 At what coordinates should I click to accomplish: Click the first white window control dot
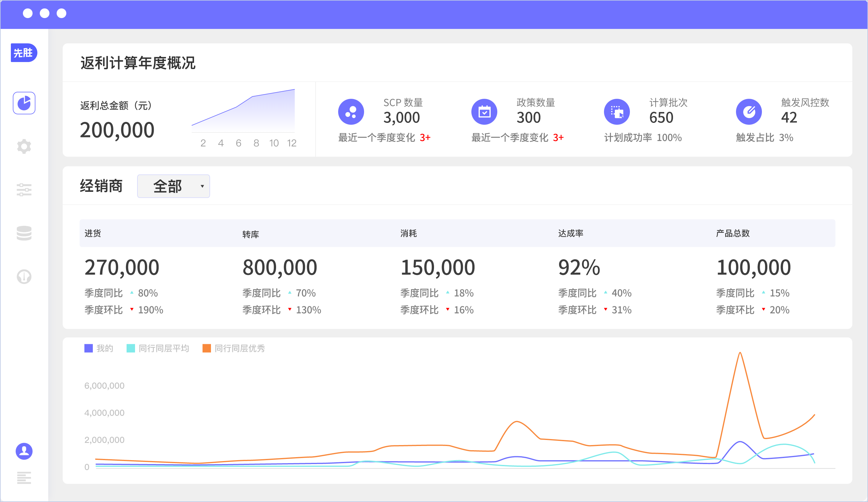pos(27,14)
